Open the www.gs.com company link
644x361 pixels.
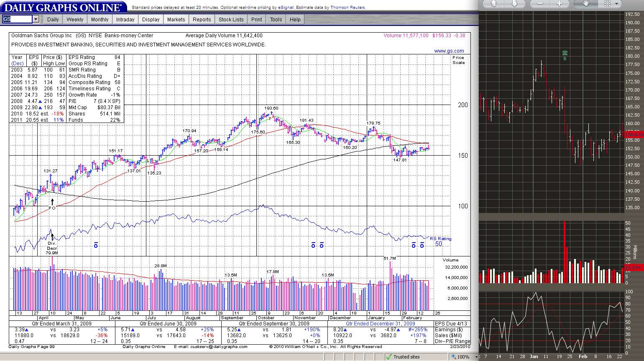(449, 51)
